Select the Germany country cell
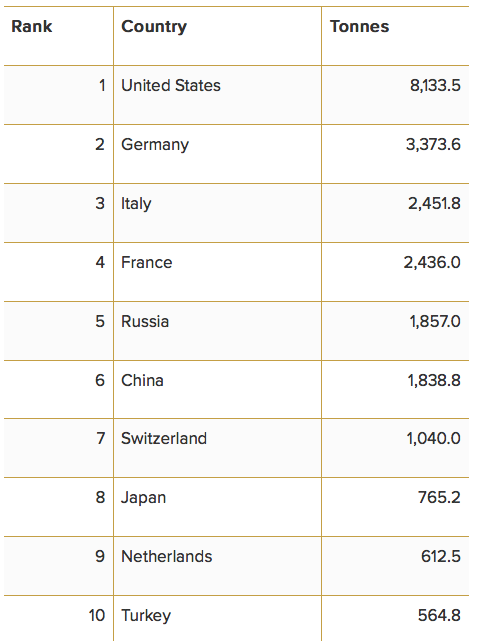The width and height of the screenshot is (477, 641). 155,145
